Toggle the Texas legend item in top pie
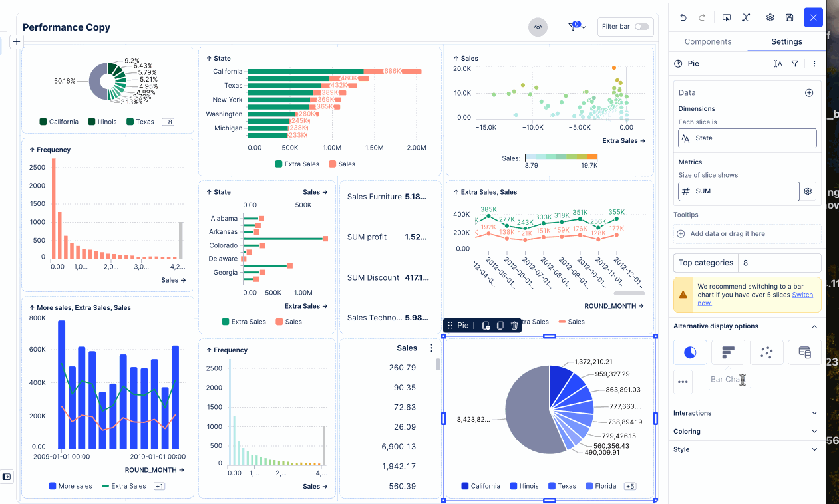839x504 pixels. tap(140, 122)
